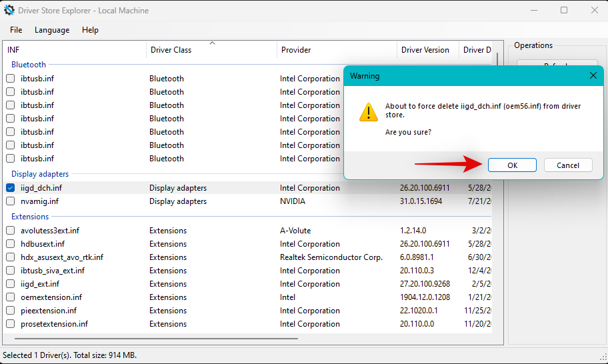This screenshot has width=608, height=364.
Task: Click version 20.110.0.3
Action: coord(417,271)
